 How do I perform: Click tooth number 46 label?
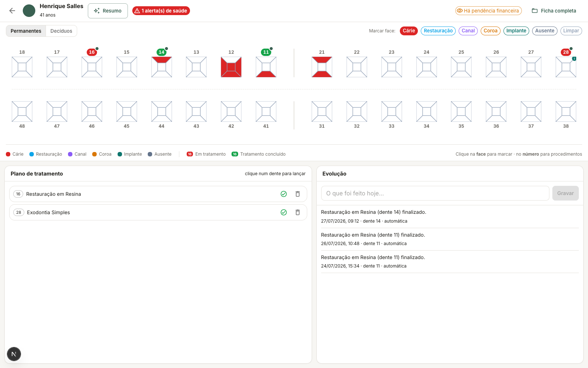pyautogui.click(x=92, y=126)
